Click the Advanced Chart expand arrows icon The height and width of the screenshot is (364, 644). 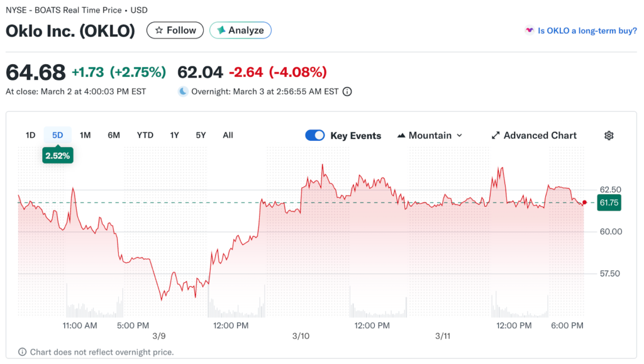click(x=496, y=135)
